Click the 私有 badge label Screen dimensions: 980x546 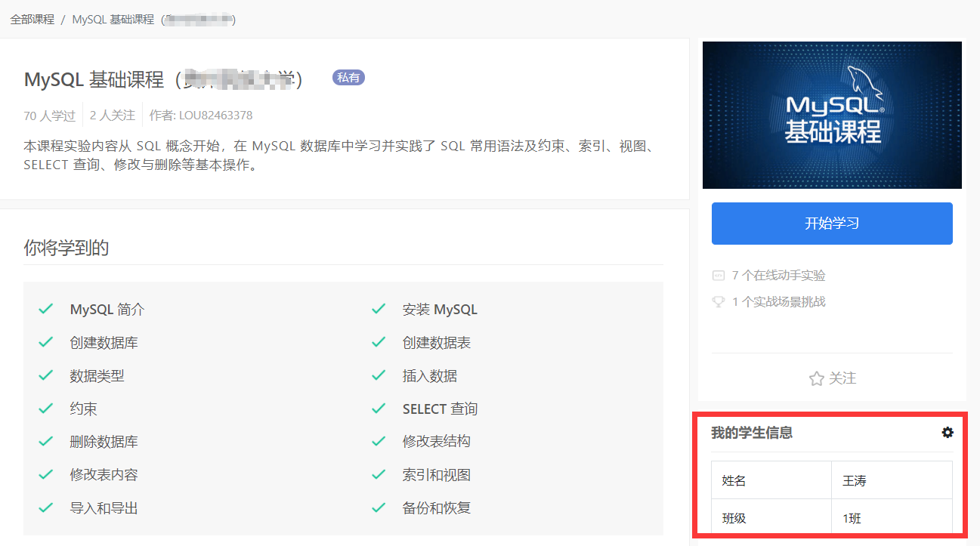point(348,77)
